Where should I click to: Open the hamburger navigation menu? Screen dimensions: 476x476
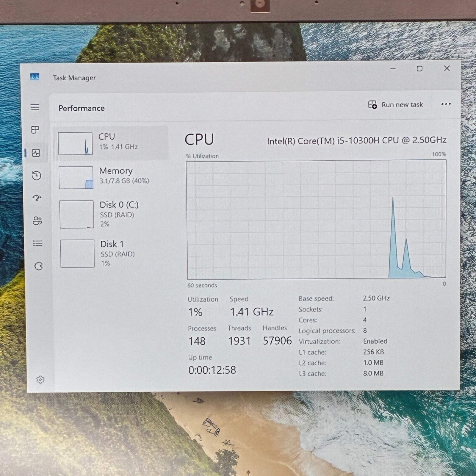(x=35, y=107)
